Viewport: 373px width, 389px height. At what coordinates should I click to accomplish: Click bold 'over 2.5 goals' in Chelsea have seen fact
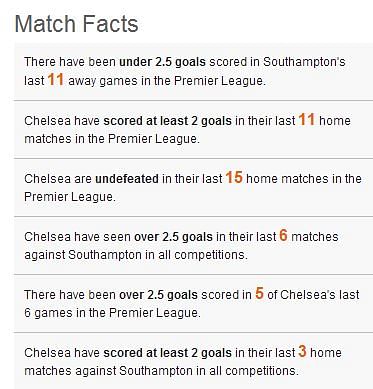click(x=173, y=237)
